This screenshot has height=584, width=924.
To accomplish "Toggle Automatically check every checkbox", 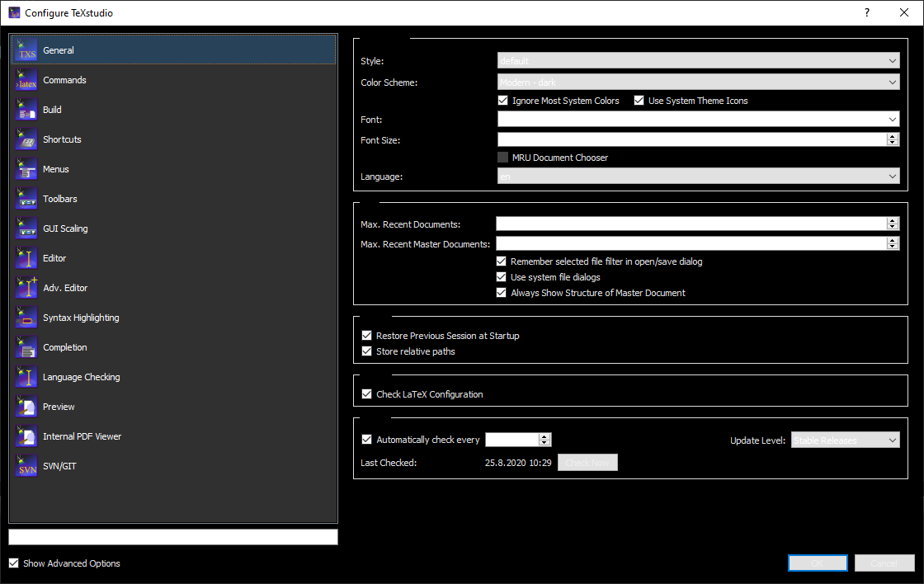I will (x=366, y=440).
